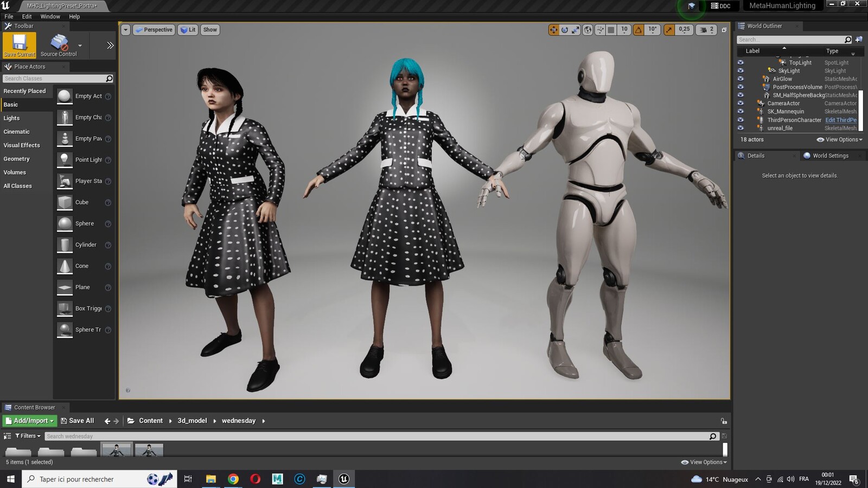
Task: Select the Point Light actor icon
Action: pyautogui.click(x=65, y=160)
